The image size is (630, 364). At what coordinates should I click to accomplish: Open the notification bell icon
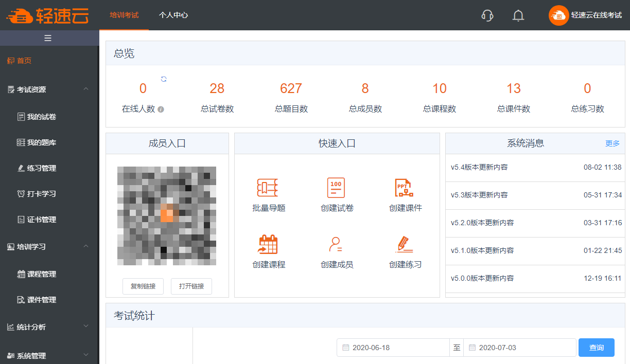(518, 15)
